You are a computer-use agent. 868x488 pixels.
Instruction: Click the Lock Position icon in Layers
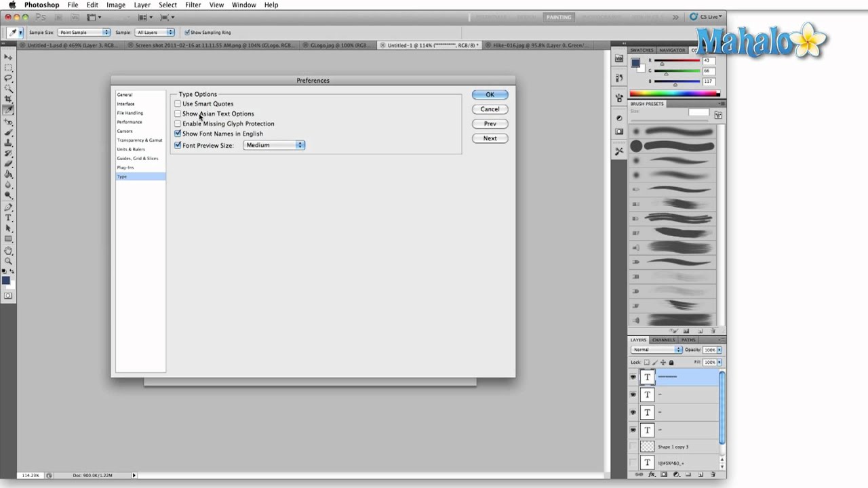click(x=663, y=362)
